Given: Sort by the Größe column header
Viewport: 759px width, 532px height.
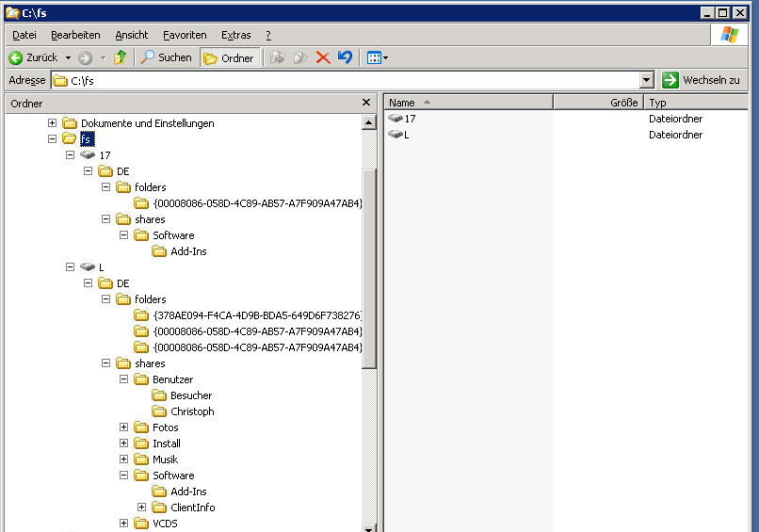Looking at the screenshot, I should pos(599,103).
